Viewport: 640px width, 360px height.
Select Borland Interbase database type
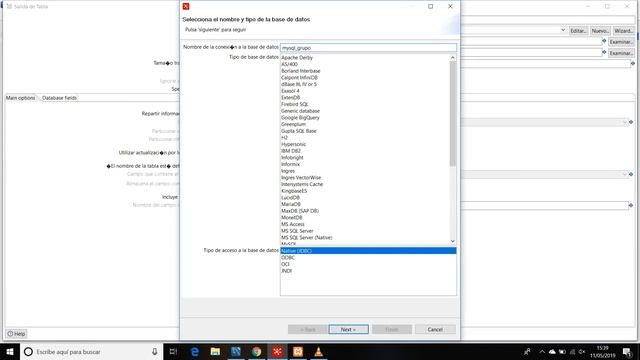point(301,71)
